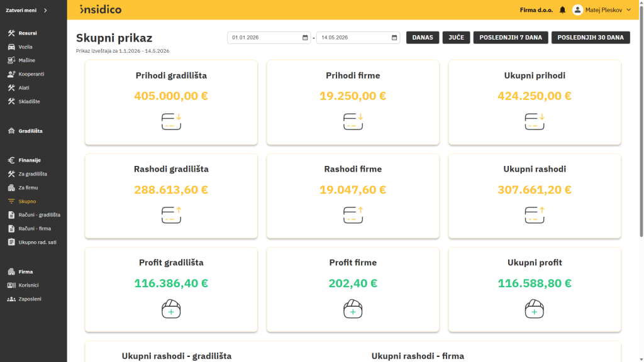The image size is (644, 362).
Task: Open the Skladište menu entry
Action: tap(29, 101)
